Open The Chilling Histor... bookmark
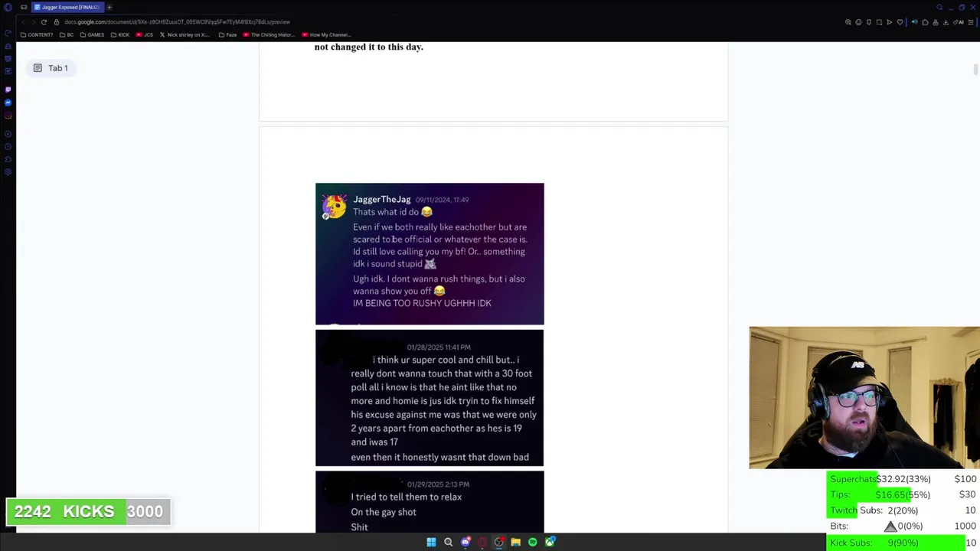980x551 pixels. pos(269,34)
